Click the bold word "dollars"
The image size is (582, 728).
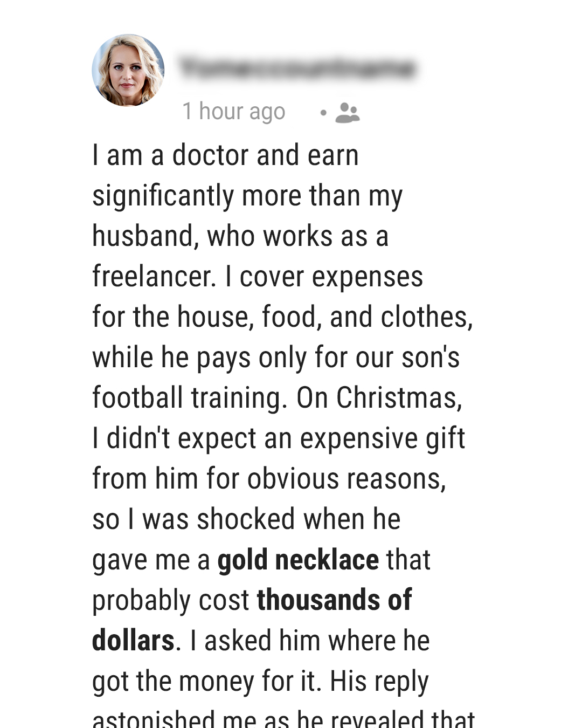(x=133, y=641)
